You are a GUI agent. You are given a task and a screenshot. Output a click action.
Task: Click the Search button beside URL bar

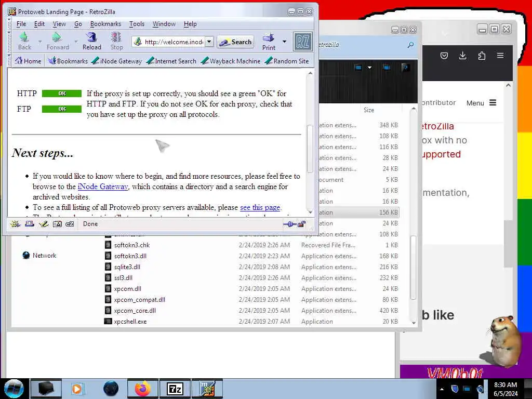[235, 42]
